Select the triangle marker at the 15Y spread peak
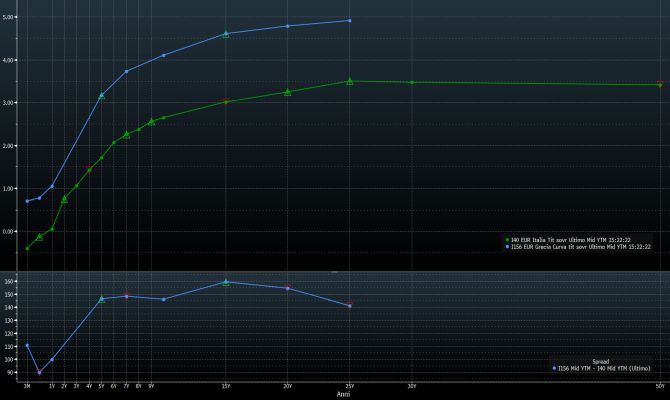The width and height of the screenshot is (670, 400). pos(226,282)
